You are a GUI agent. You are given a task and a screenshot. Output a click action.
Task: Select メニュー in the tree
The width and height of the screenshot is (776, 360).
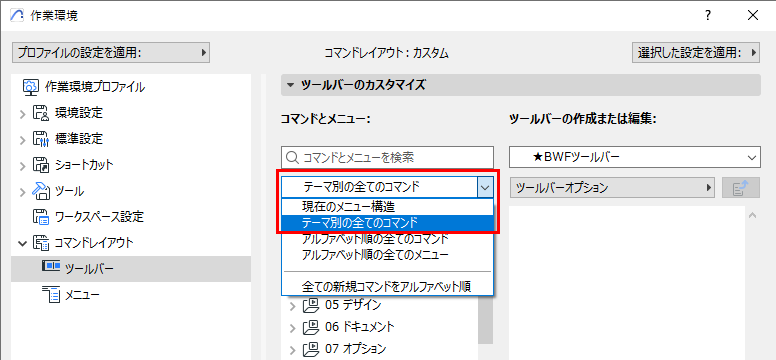pyautogui.click(x=82, y=295)
